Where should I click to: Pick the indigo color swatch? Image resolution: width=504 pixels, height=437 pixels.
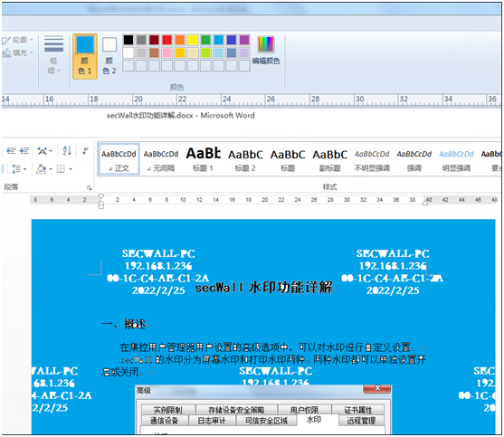pyautogui.click(x=231, y=40)
